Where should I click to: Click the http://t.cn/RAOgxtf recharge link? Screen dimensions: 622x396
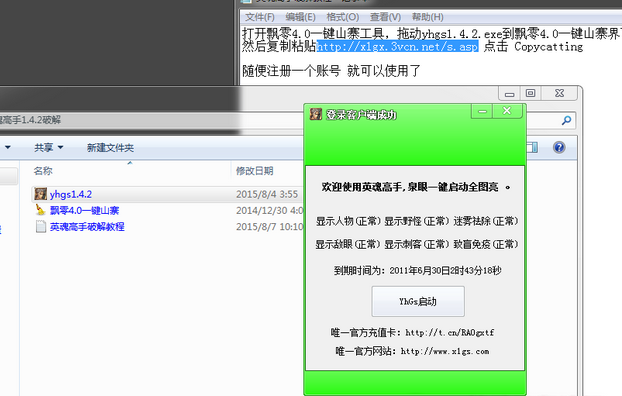(x=450, y=333)
